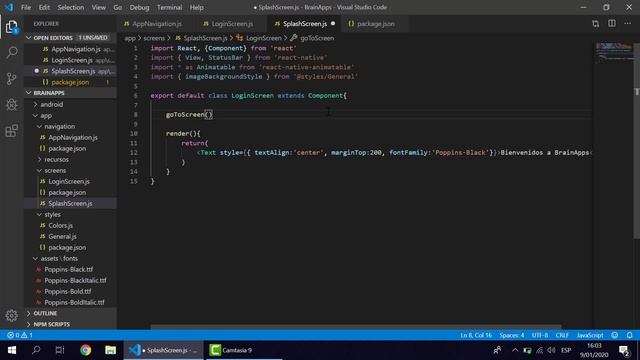Open Poppins-Bold.ttf in file tree
The height and width of the screenshot is (360, 640).
[68, 291]
